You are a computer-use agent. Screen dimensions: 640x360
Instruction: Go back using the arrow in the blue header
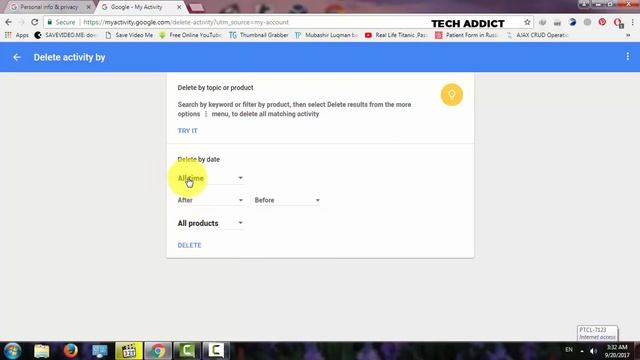coord(17,58)
